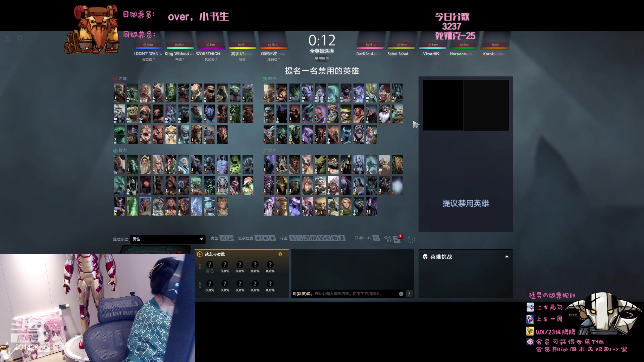Choose the Keeper of the Light portrait
The image size is (644, 362).
coord(145,165)
